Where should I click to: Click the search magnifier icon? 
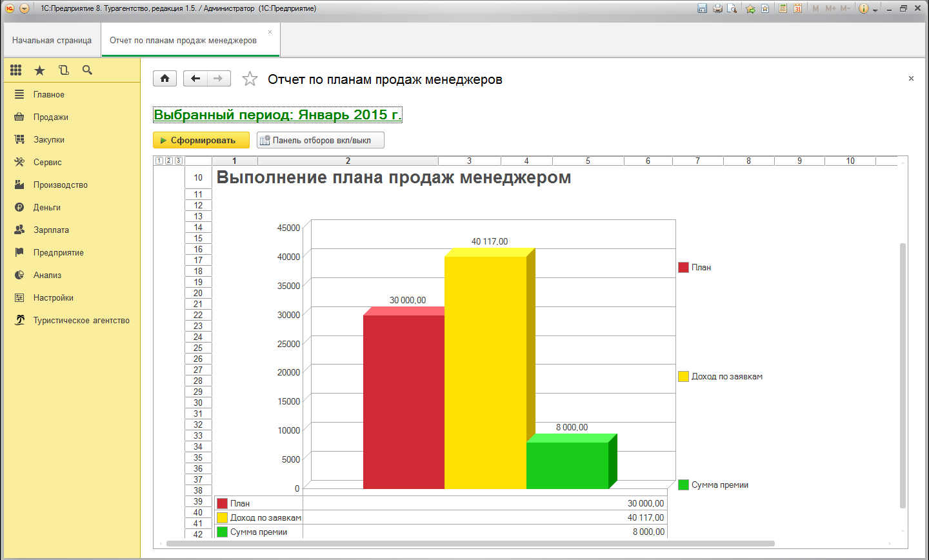88,70
